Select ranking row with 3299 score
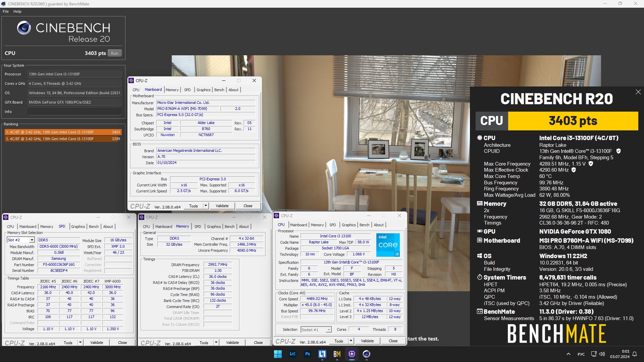644x362 pixels. click(x=63, y=139)
